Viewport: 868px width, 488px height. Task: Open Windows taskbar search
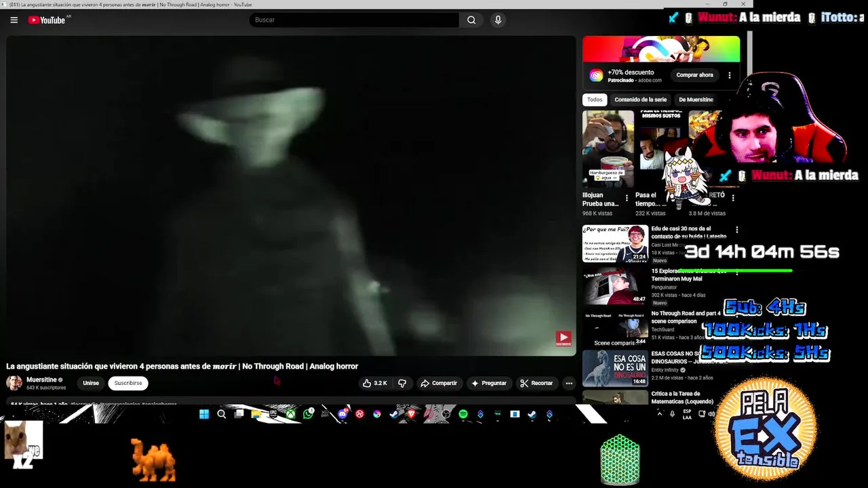222,414
